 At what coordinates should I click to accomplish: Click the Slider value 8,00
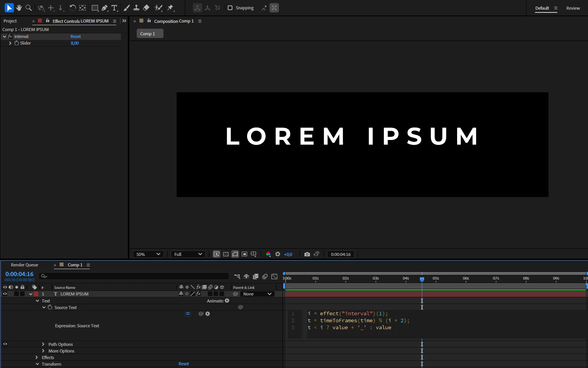click(x=75, y=43)
